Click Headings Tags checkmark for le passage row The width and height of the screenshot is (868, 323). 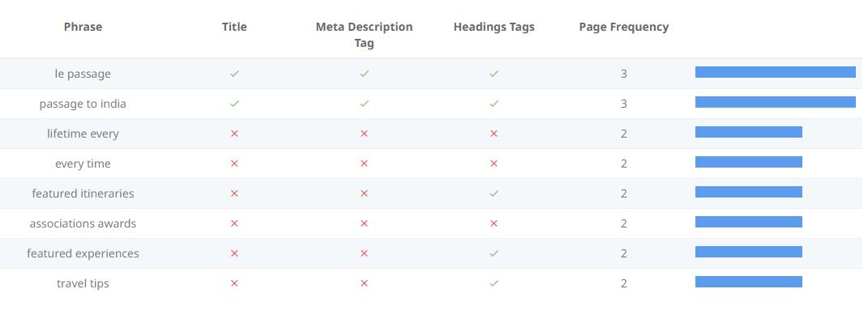pos(494,74)
